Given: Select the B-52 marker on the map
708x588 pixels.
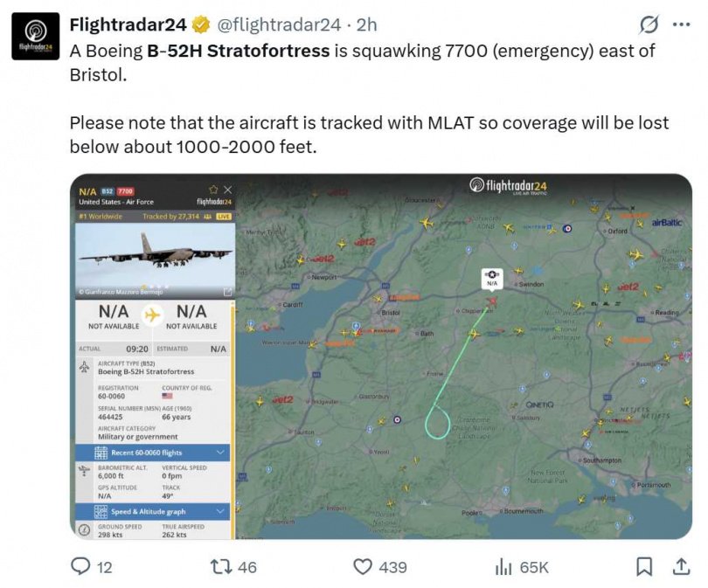Looking at the screenshot, I should tap(492, 278).
